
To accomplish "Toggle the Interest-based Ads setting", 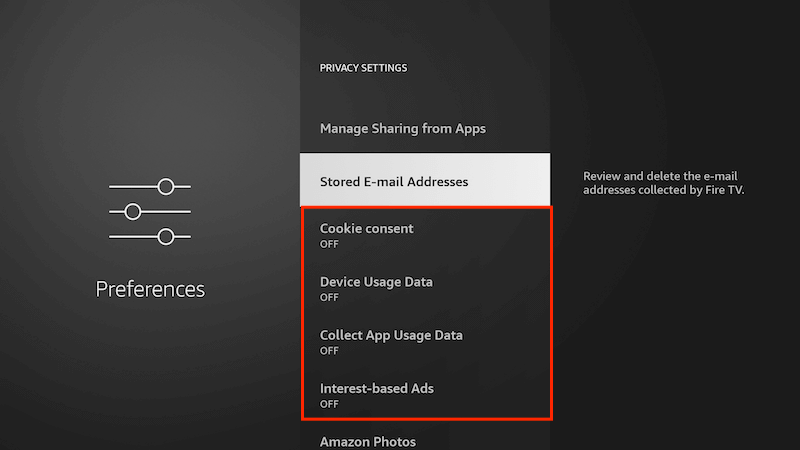I will pyautogui.click(x=425, y=395).
